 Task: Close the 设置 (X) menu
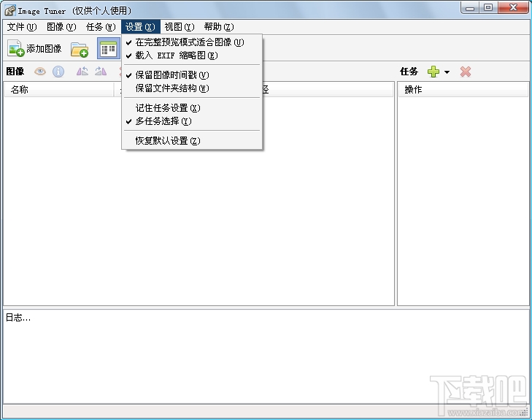click(x=140, y=27)
